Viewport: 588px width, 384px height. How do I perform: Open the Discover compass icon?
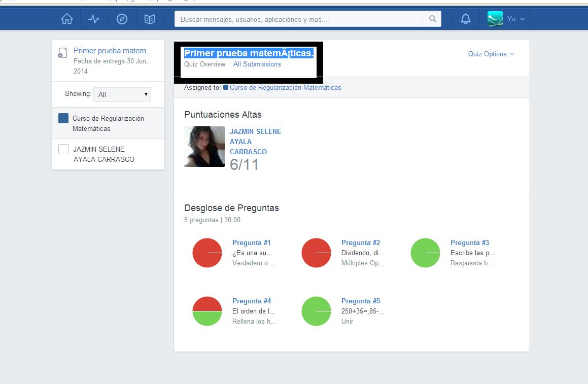coord(122,19)
